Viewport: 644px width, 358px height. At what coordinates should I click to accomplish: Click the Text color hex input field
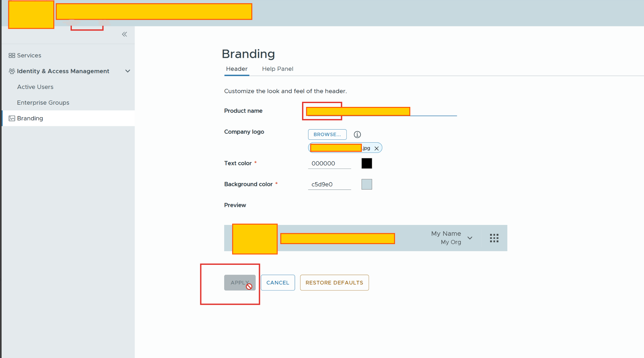tap(329, 163)
